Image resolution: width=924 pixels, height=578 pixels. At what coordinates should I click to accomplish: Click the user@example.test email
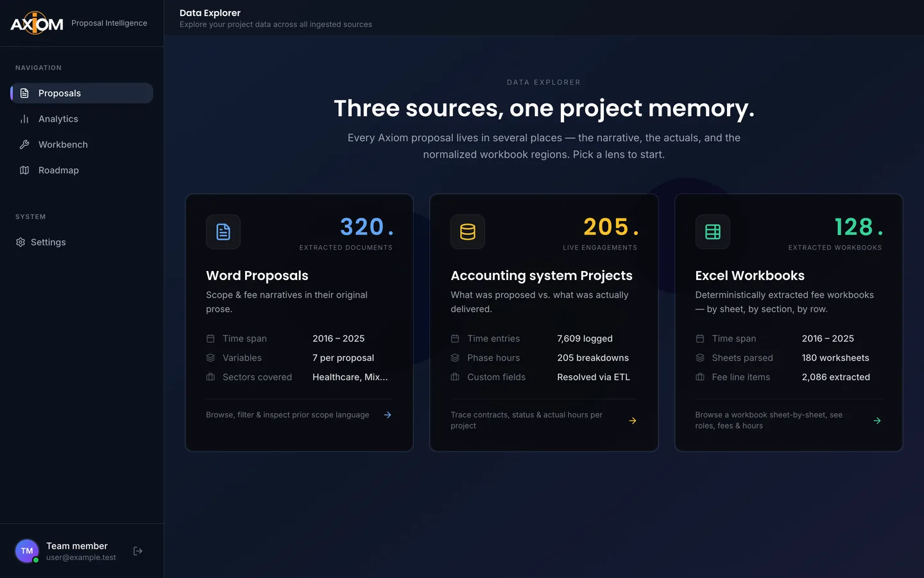click(81, 557)
